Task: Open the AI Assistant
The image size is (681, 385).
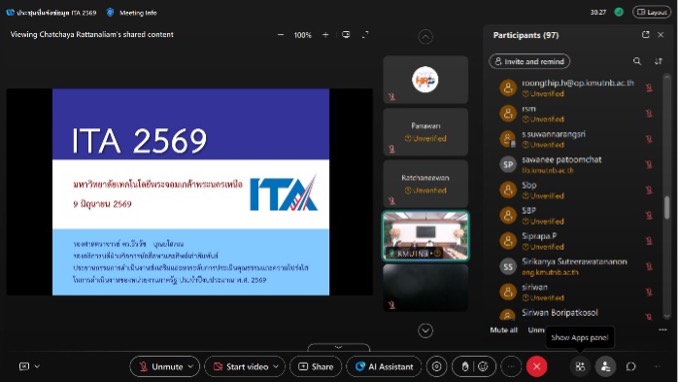Action: coord(385,367)
